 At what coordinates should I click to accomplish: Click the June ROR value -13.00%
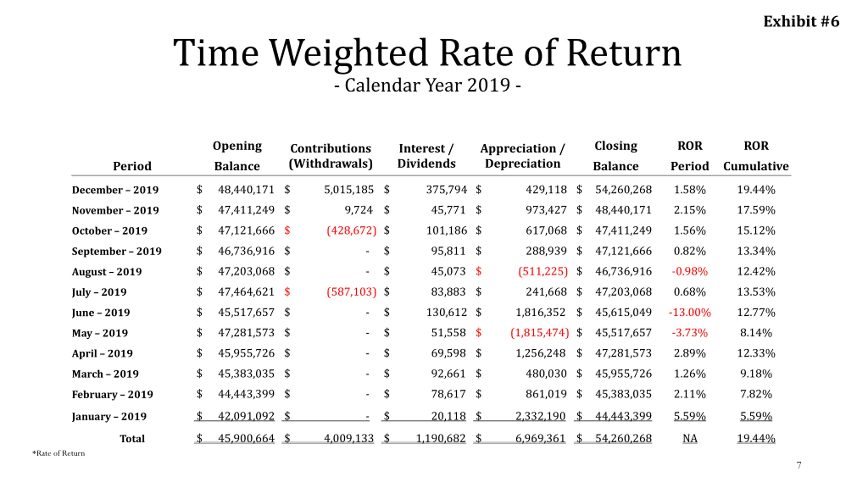[x=690, y=312]
